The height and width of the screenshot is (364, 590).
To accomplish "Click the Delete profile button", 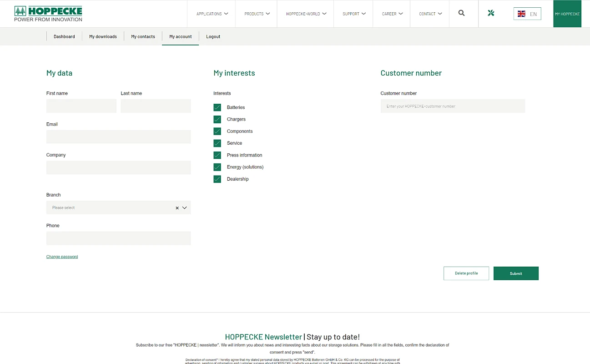I will [x=466, y=273].
